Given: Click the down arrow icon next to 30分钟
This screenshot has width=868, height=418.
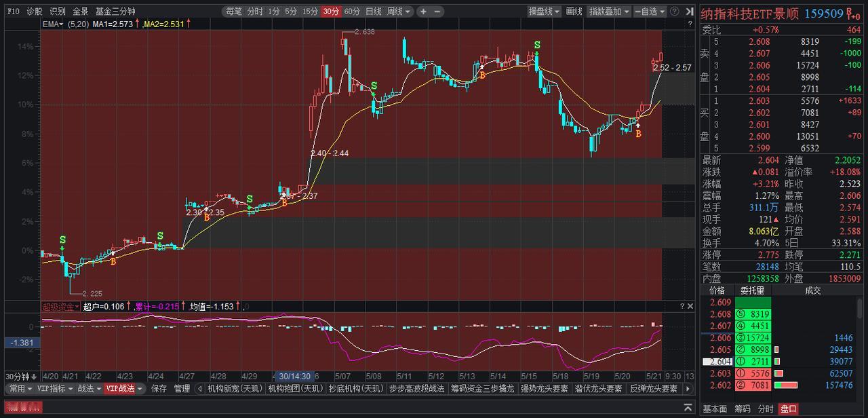Looking at the screenshot, I should click(x=34, y=377).
